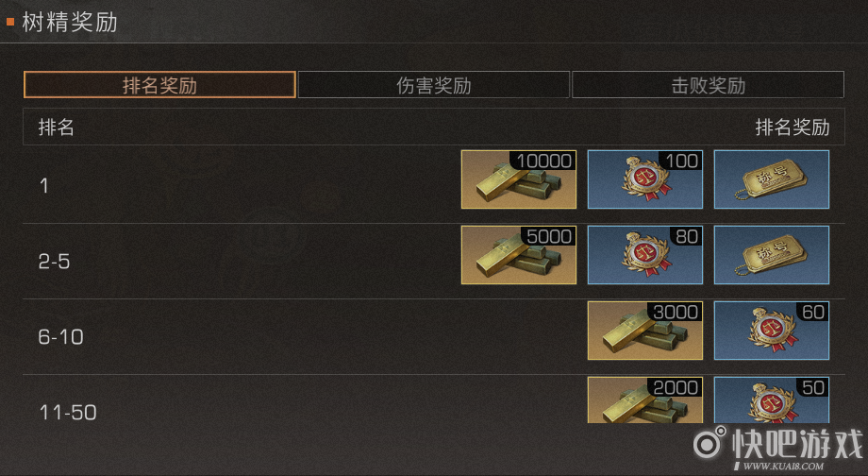868x476 pixels.
Task: Click the title tag reward in rank 1 row
Action: point(772,179)
